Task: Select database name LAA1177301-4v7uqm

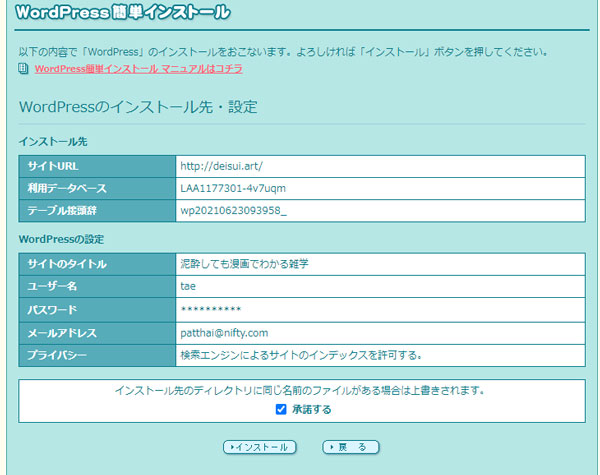Action: [x=233, y=188]
